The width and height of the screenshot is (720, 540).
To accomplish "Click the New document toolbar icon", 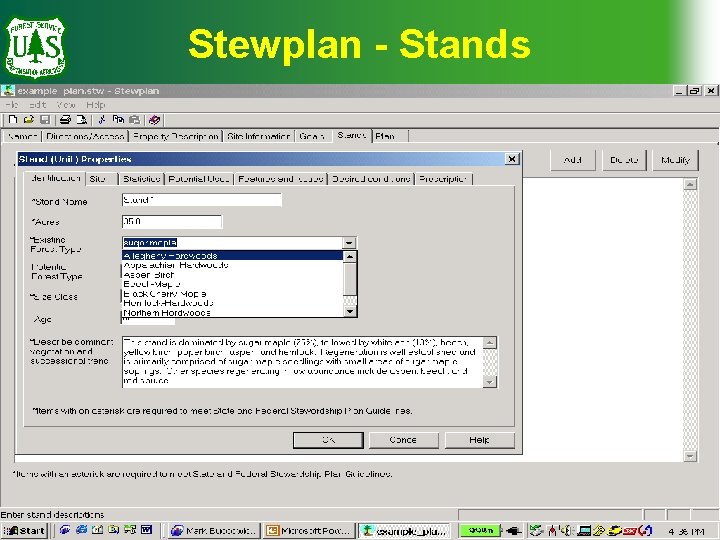I will (13, 120).
